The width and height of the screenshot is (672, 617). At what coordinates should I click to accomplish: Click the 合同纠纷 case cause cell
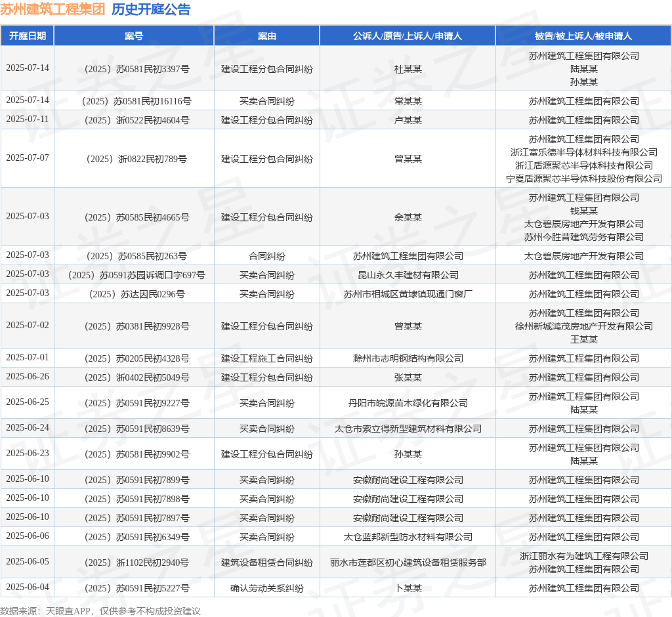click(266, 256)
